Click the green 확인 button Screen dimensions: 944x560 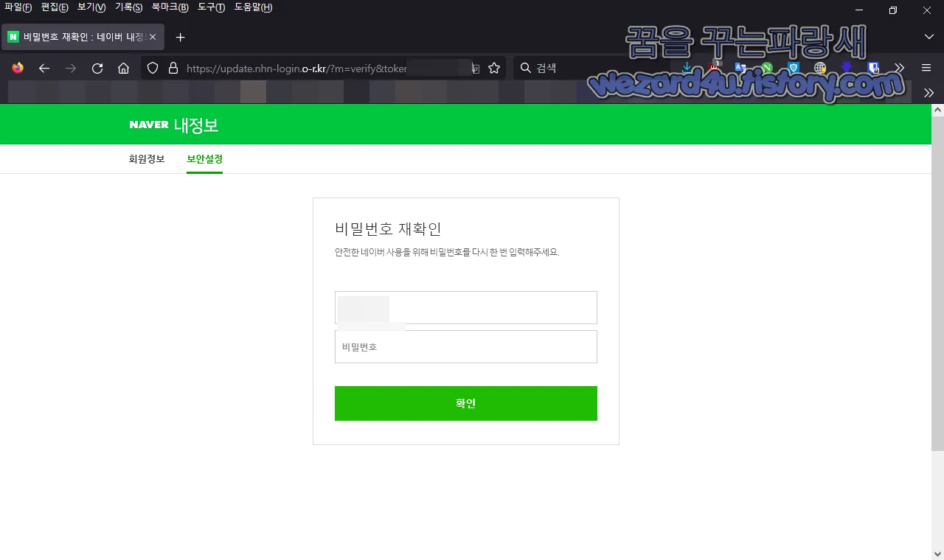(x=465, y=403)
